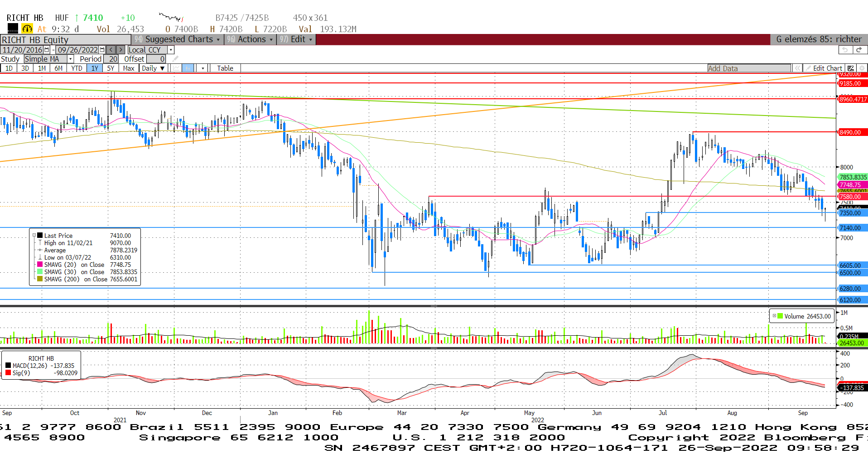
Task: Click the redo arrow icon
Action: 859,50
